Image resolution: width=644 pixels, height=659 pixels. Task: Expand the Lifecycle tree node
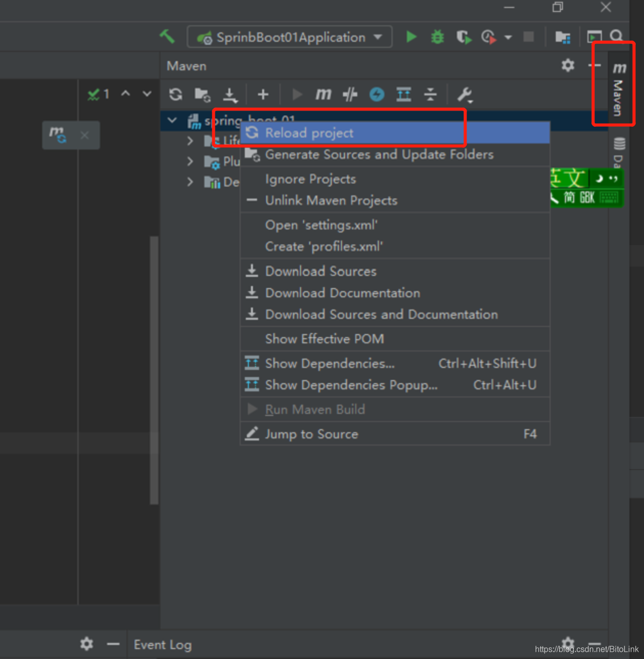tap(190, 140)
